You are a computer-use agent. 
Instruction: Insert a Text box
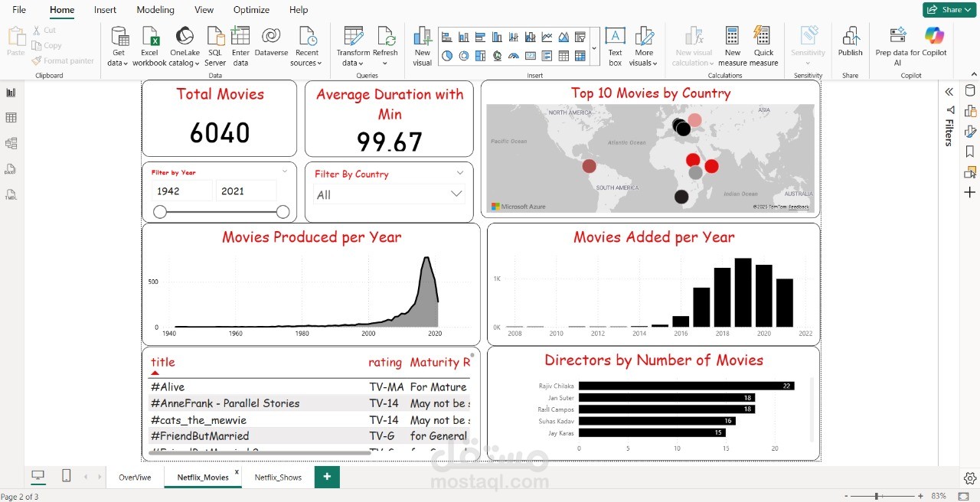615,47
